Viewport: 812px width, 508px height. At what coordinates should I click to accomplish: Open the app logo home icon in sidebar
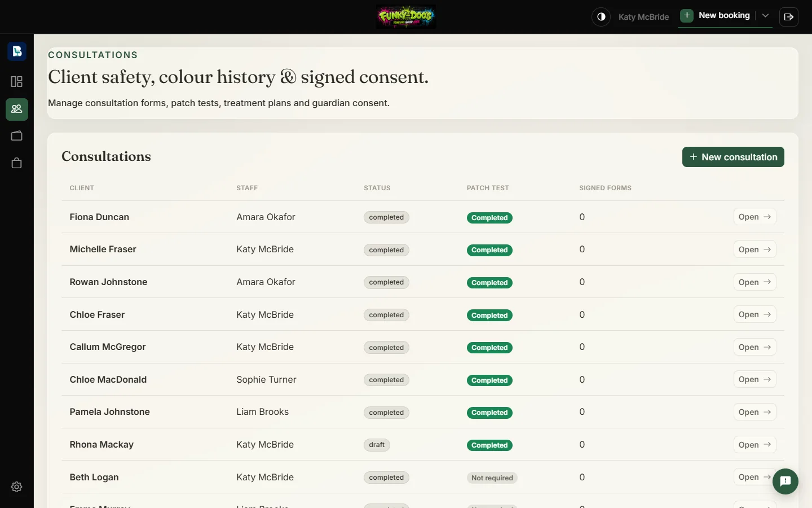coord(17,51)
